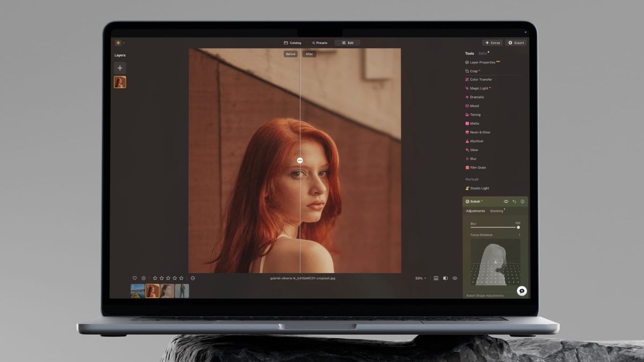This screenshot has height=362, width=644.
Task: Open the app logo dropdown in top-left corner
Action: [118, 42]
